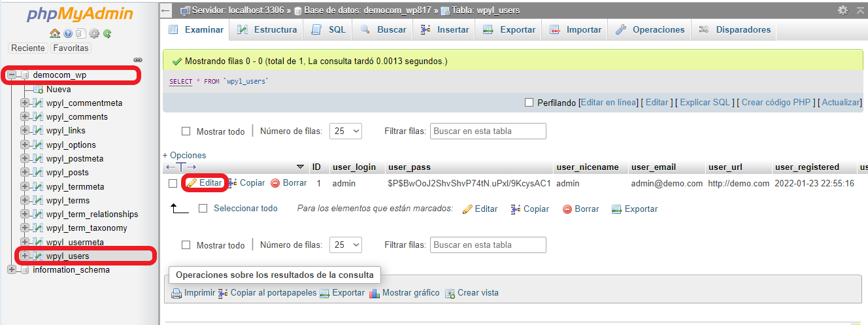The height and width of the screenshot is (325, 868).
Task: Expand the information_schema database node
Action: (x=11, y=270)
